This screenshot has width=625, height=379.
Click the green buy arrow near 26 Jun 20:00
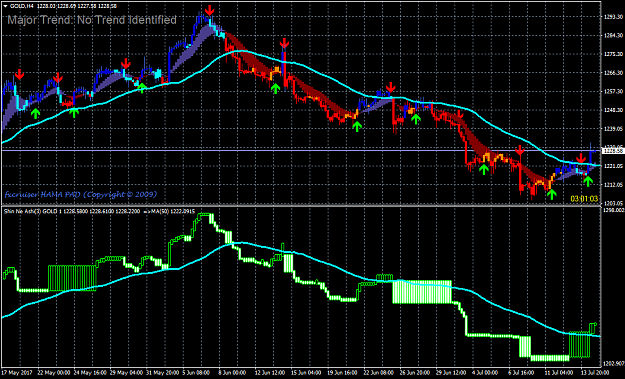(x=416, y=119)
